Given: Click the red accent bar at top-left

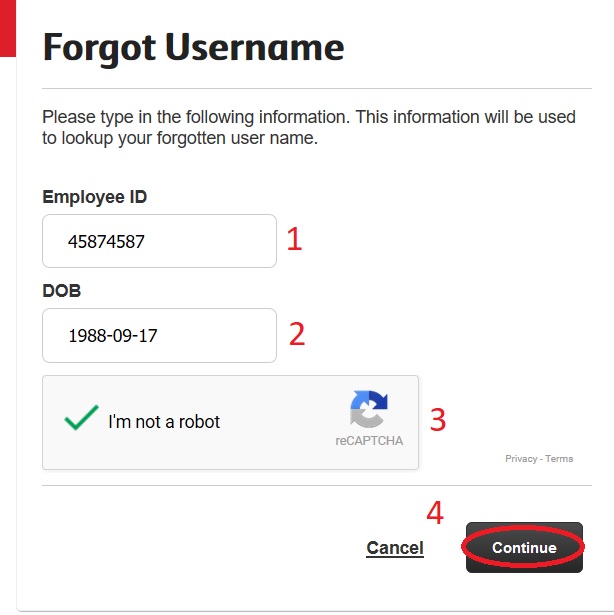Looking at the screenshot, I should pos(7,27).
